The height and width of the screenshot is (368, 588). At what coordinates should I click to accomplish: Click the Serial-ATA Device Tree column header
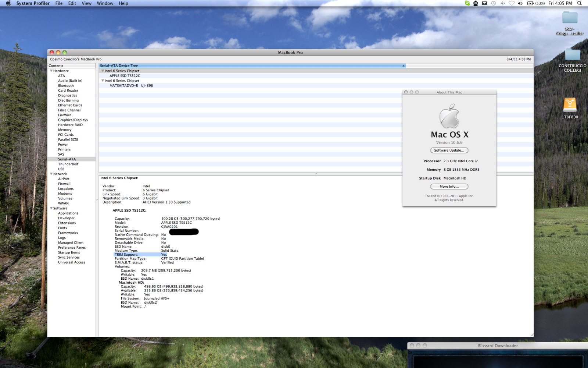coord(252,66)
